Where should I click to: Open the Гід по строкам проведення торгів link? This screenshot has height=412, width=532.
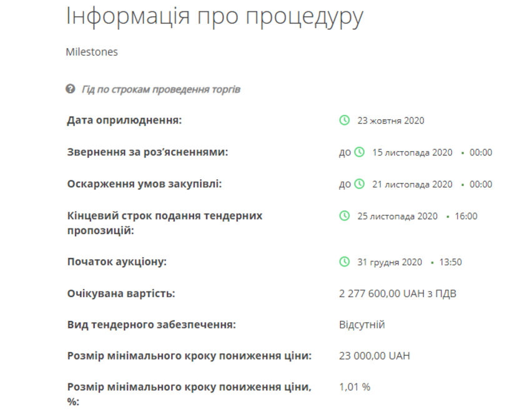pos(160,89)
